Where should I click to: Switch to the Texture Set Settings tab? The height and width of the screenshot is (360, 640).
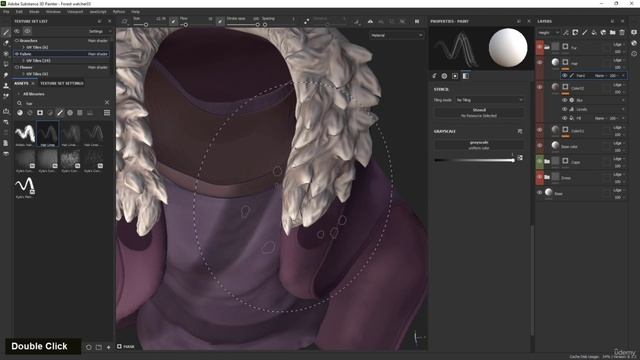(62, 83)
